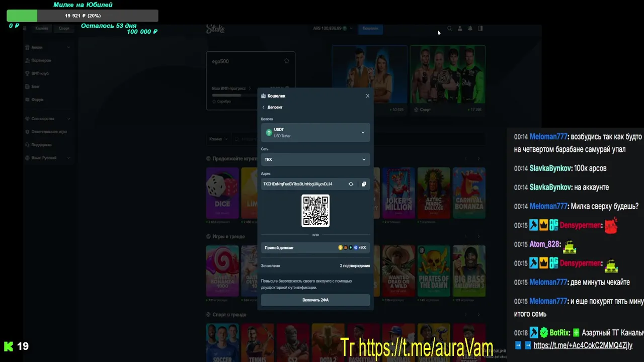
Task: Open Форум in the sidebar
Action: click(x=37, y=100)
